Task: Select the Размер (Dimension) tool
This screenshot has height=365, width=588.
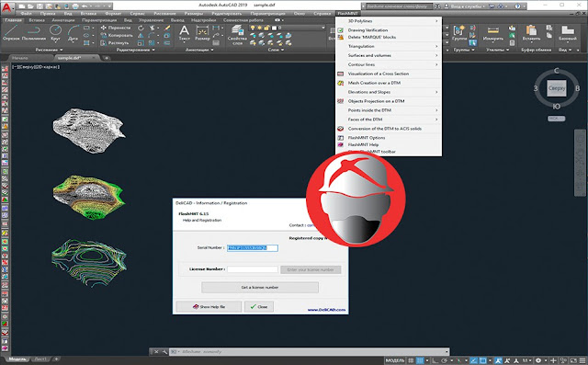Action: (x=202, y=32)
